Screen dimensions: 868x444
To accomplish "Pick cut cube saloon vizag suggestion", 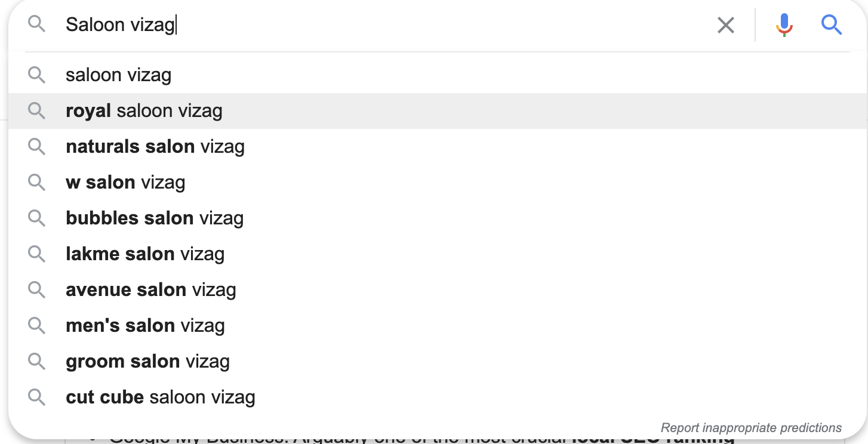I will tap(438, 397).
